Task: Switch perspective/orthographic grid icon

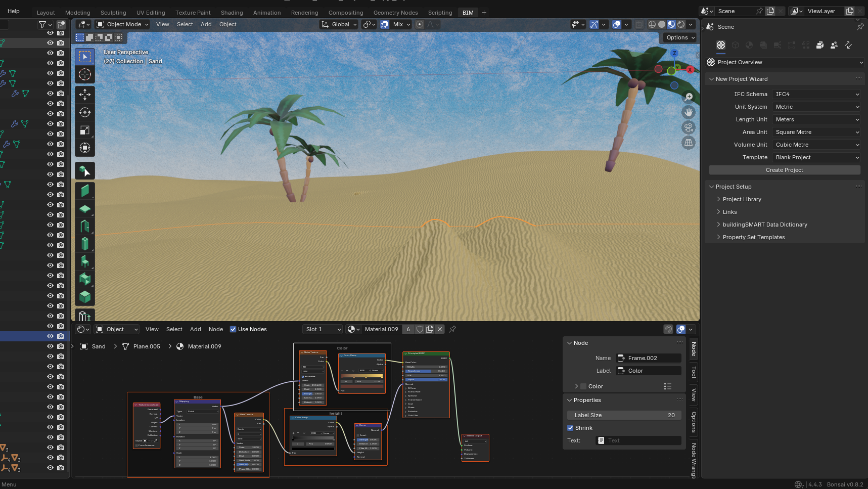Action: coord(689,143)
